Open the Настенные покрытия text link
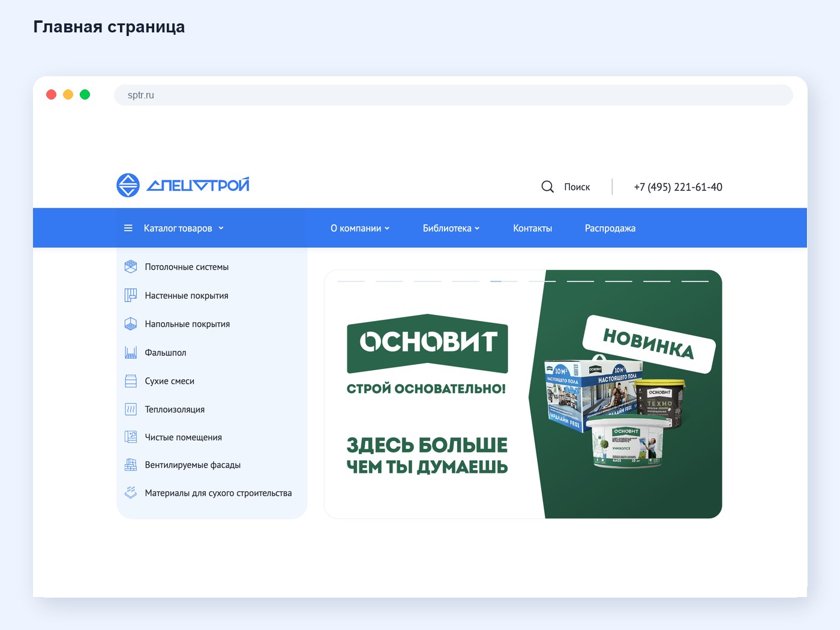The image size is (840, 630). click(187, 296)
